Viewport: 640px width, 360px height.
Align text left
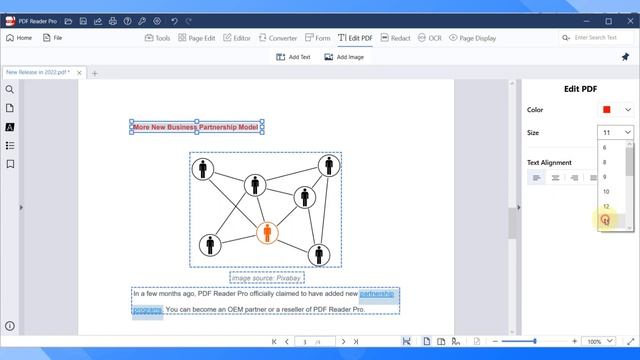537,178
